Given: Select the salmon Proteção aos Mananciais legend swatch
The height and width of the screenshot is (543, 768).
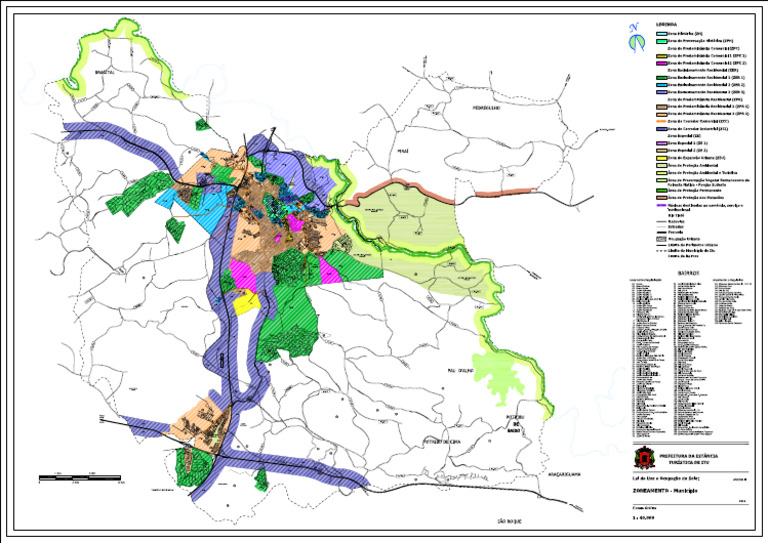Looking at the screenshot, I should (x=662, y=198).
